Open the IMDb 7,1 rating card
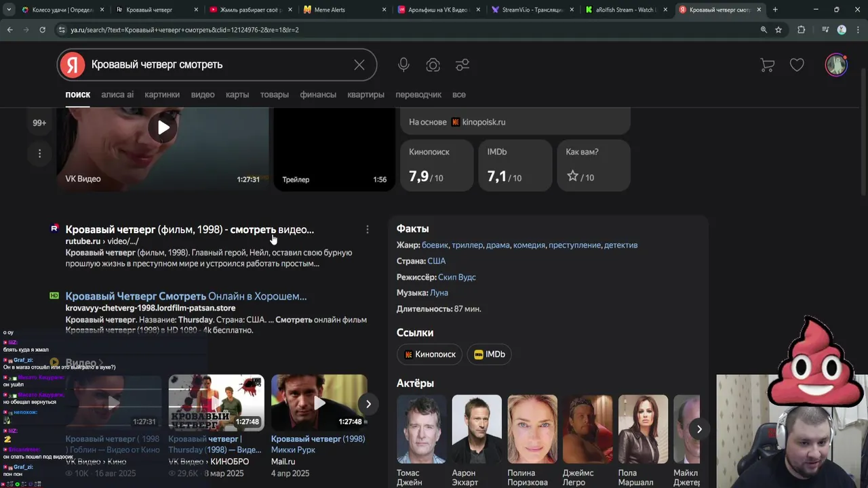The image size is (868, 488). click(x=515, y=165)
